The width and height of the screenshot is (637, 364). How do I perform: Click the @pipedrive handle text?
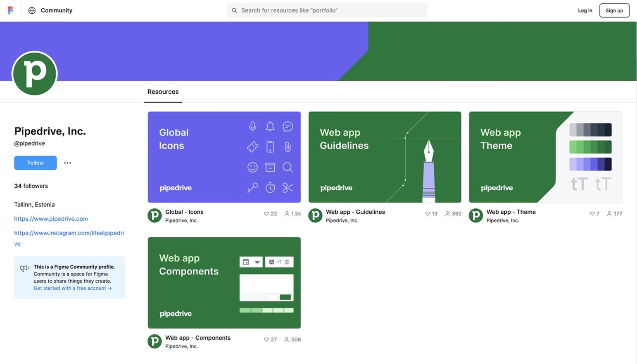(x=29, y=144)
